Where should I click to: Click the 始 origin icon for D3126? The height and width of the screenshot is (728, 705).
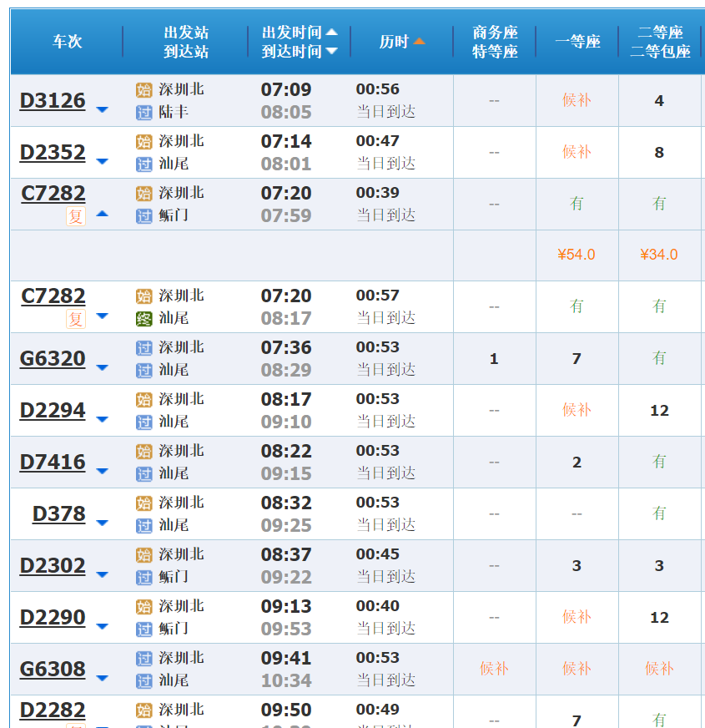click(x=144, y=89)
